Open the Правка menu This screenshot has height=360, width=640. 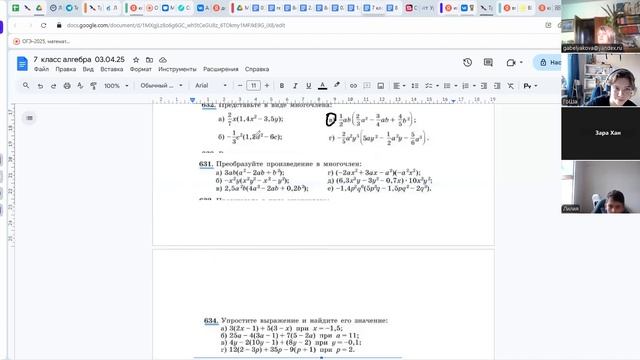(x=66, y=69)
